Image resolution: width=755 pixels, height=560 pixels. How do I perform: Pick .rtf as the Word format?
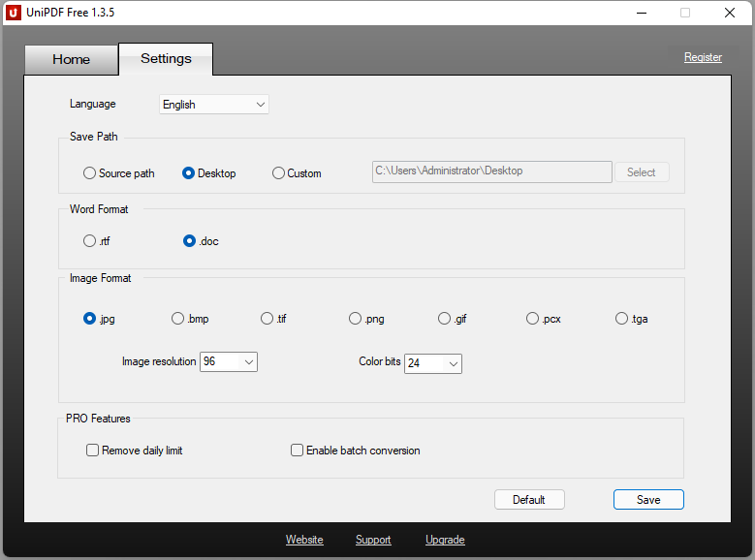click(90, 241)
